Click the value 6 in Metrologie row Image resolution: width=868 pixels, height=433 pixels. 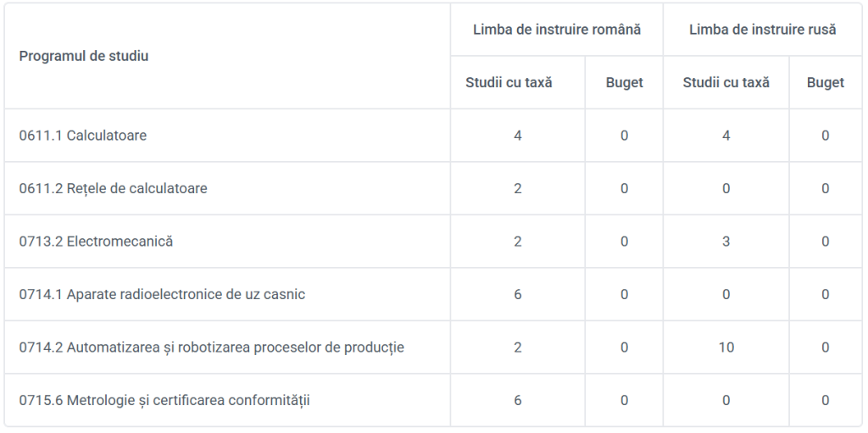[x=518, y=400]
